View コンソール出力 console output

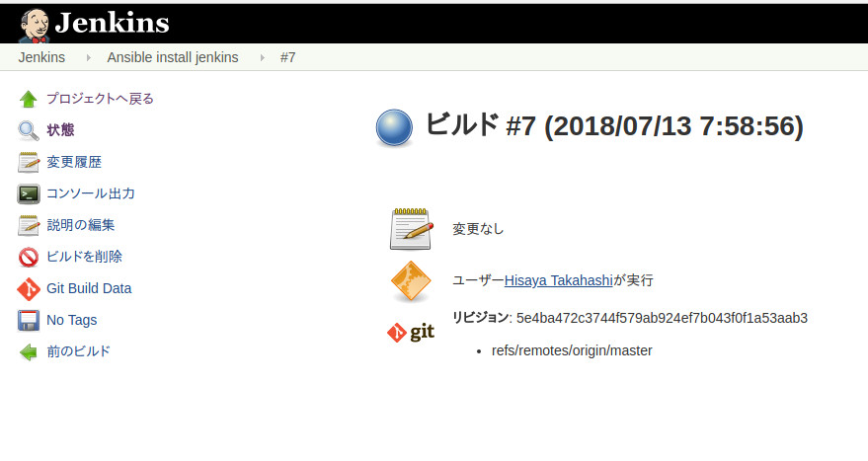91,193
